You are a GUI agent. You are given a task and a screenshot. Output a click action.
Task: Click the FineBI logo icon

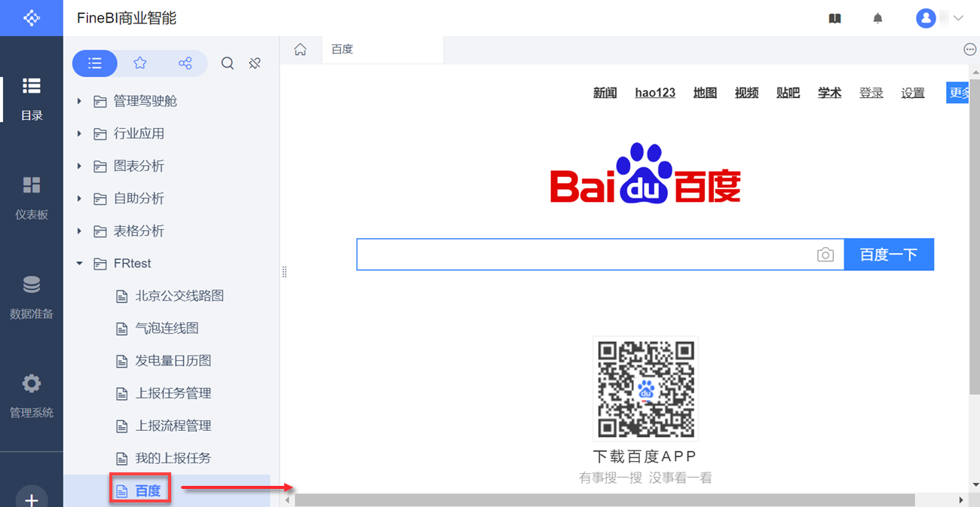[32, 18]
